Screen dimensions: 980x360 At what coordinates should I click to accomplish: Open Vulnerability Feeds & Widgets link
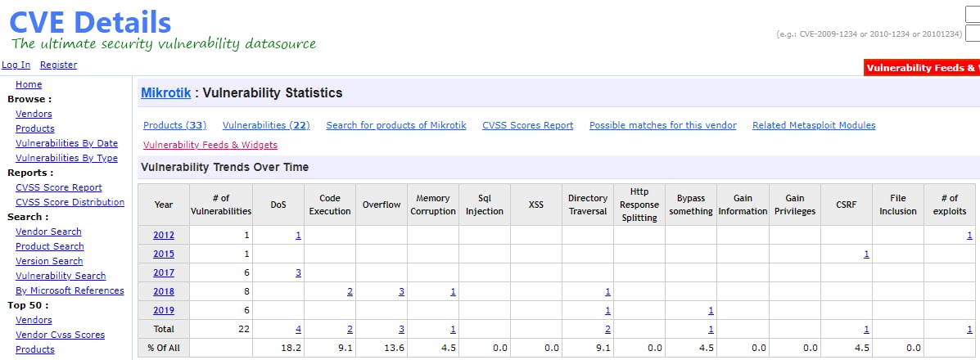[210, 145]
